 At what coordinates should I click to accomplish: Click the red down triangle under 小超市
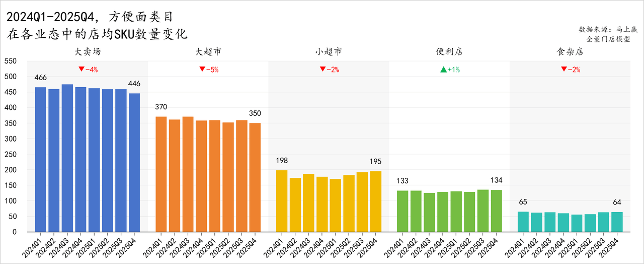[323, 70]
